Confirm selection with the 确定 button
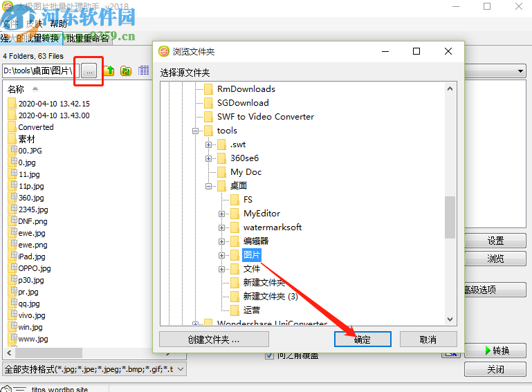 point(363,339)
